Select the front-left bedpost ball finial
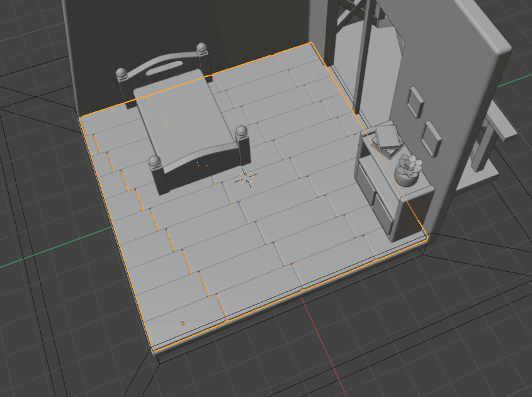 [154, 160]
